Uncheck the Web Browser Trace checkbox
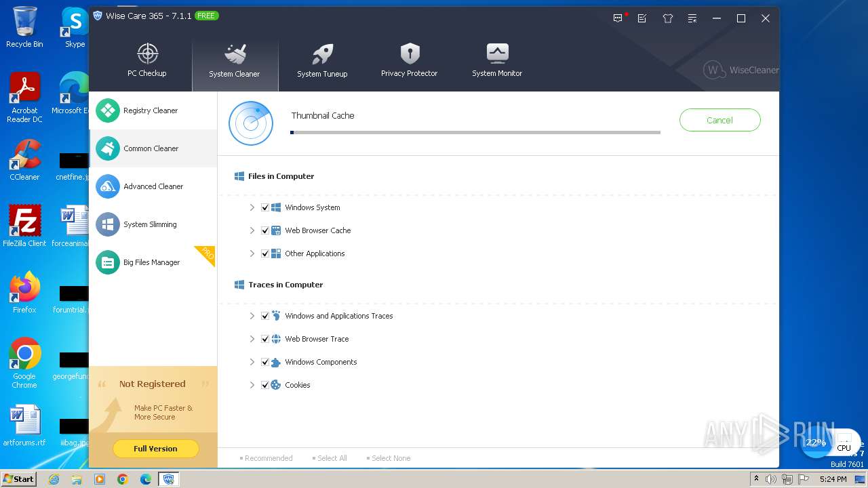The image size is (868, 488). (265, 339)
